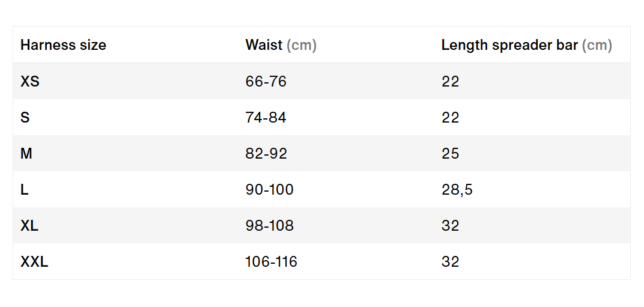Click spreader bar length 32 in XL row

(450, 226)
